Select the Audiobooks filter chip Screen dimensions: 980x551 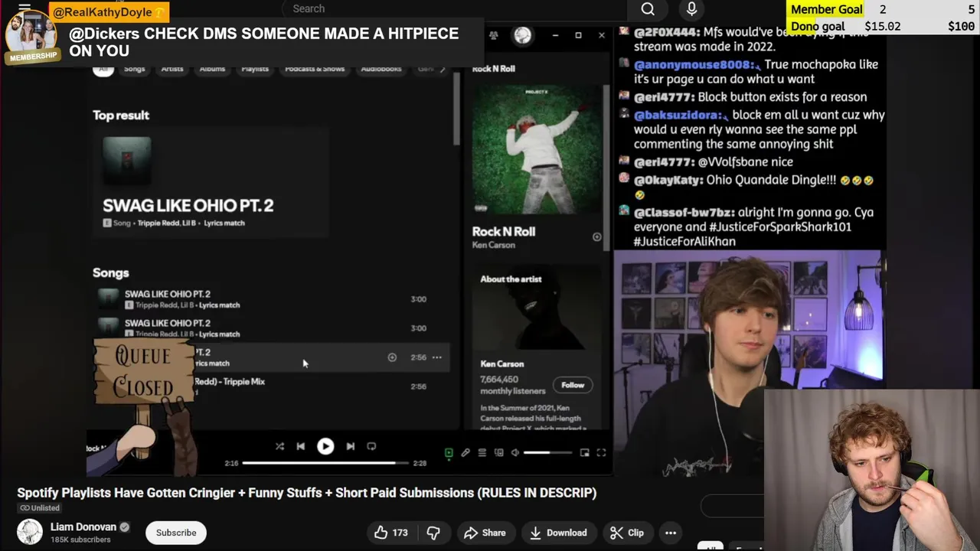tap(381, 69)
